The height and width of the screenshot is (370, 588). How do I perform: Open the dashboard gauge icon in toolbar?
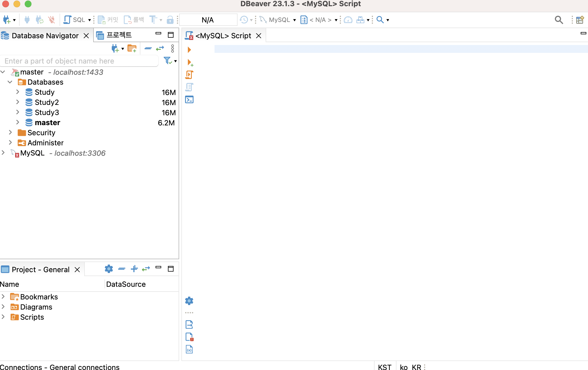click(x=348, y=20)
